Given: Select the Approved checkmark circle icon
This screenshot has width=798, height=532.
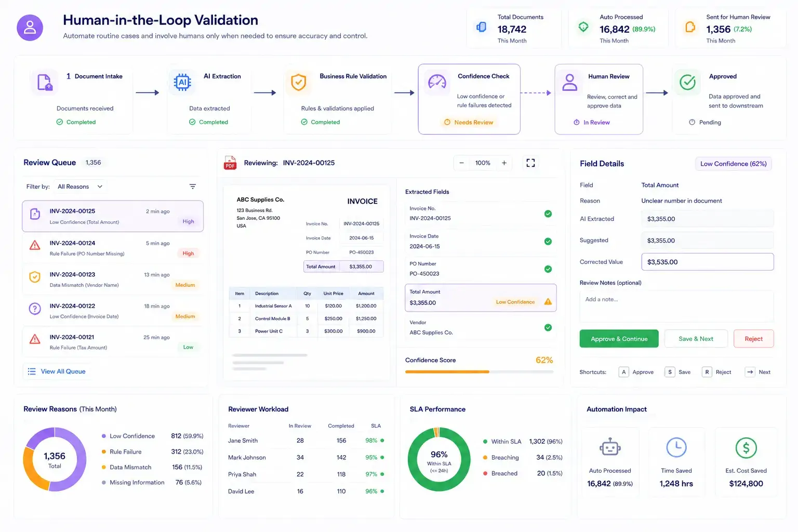Looking at the screenshot, I should (x=687, y=82).
